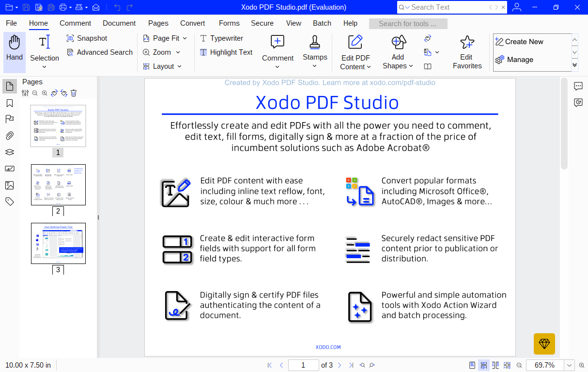Click the Search for tools box
Viewport: 588px width, 372px height.
point(408,24)
